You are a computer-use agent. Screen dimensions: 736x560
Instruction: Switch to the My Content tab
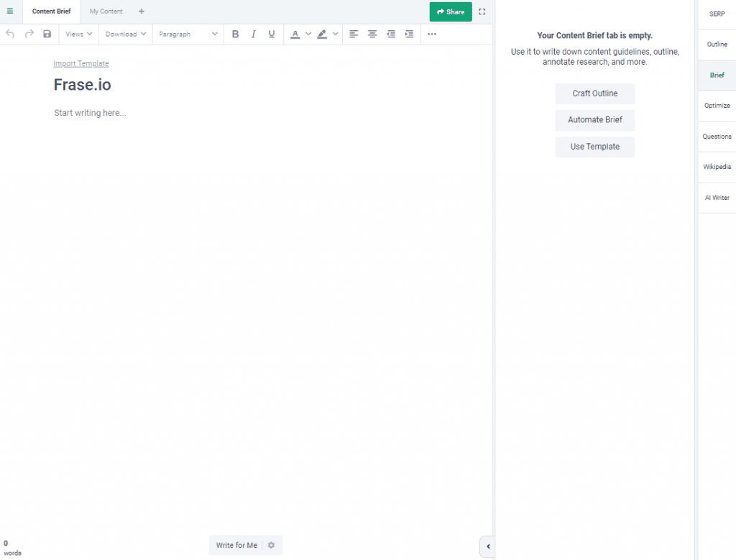[106, 12]
